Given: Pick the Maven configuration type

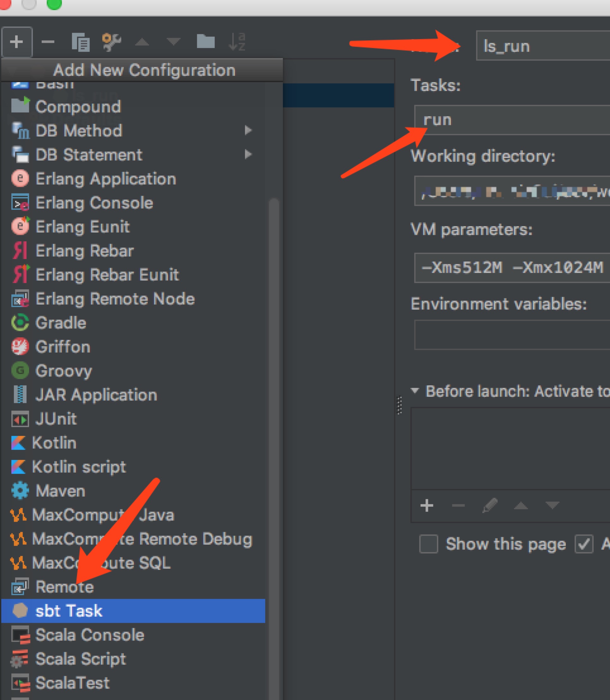Looking at the screenshot, I should click(x=61, y=491).
